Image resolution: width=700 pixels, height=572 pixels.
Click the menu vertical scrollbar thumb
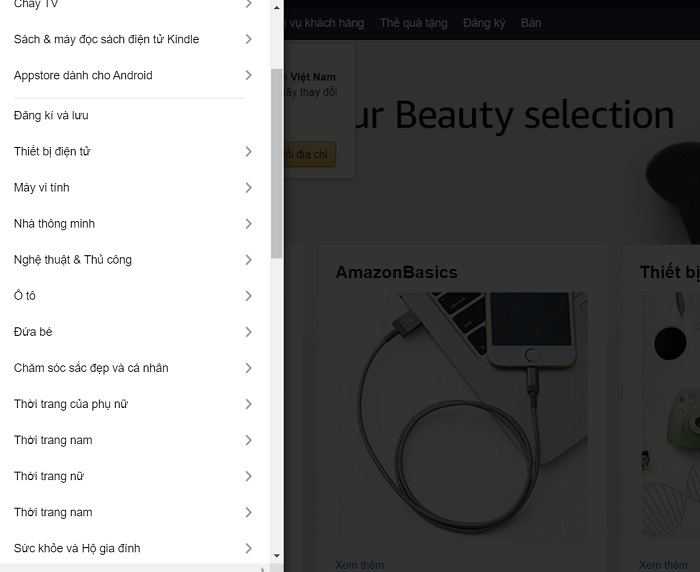(276, 163)
